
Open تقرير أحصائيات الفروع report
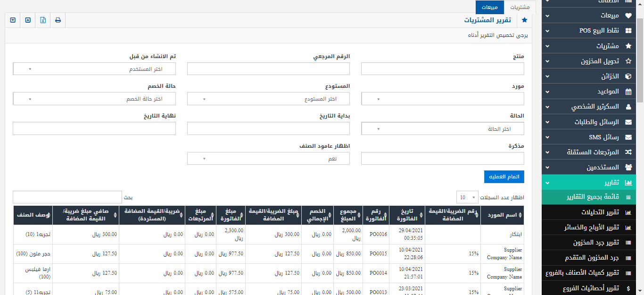point(593,288)
